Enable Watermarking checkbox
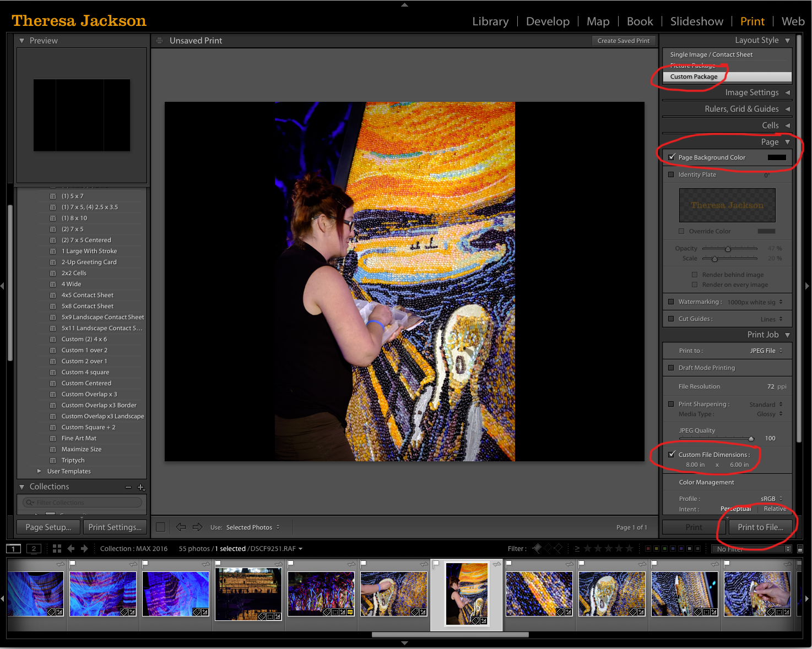The height and width of the screenshot is (649, 812). click(x=671, y=302)
